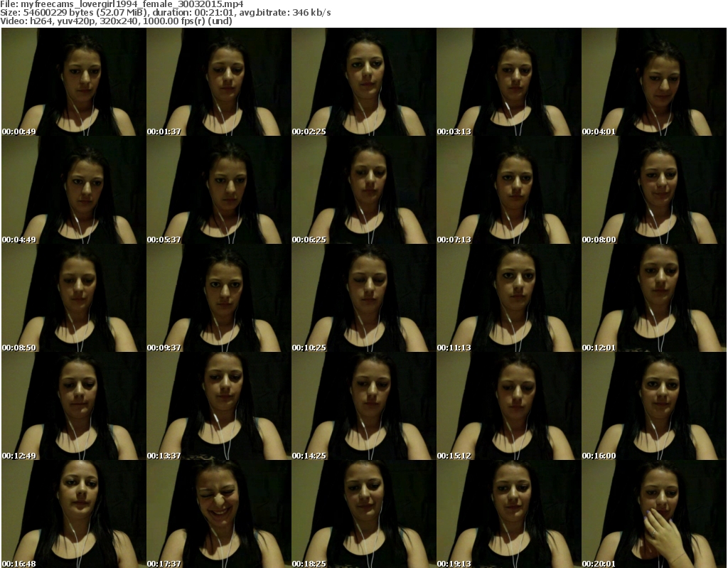Image resolution: width=728 pixels, height=568 pixels.
Task: Select the thumbnail stamped 00:00:49
Action: (74, 82)
